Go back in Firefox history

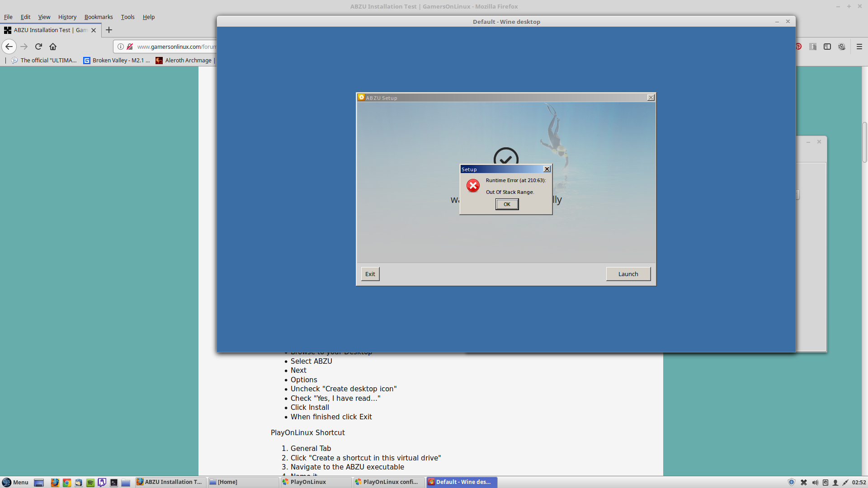point(9,47)
